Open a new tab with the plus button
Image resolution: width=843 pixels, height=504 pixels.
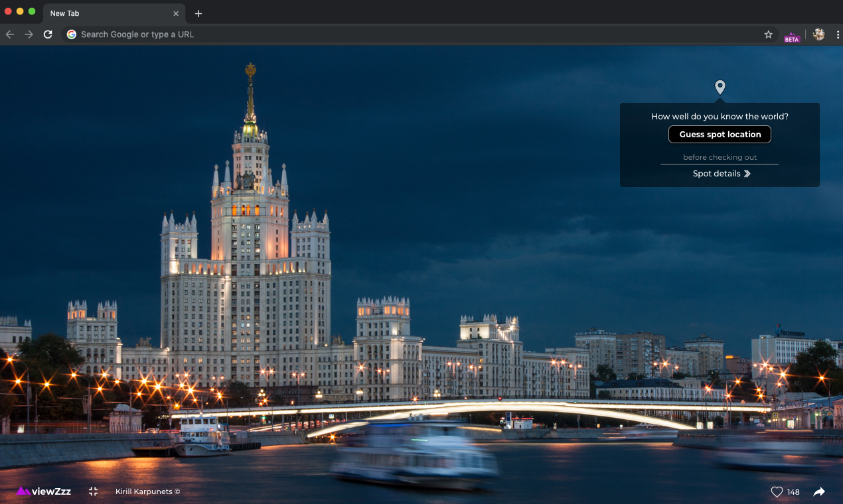[198, 13]
